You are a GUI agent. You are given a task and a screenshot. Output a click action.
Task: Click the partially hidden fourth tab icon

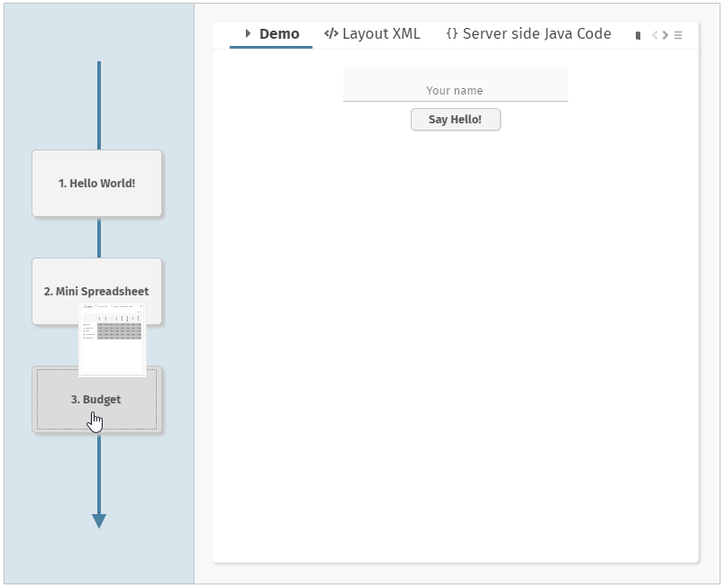click(x=638, y=35)
